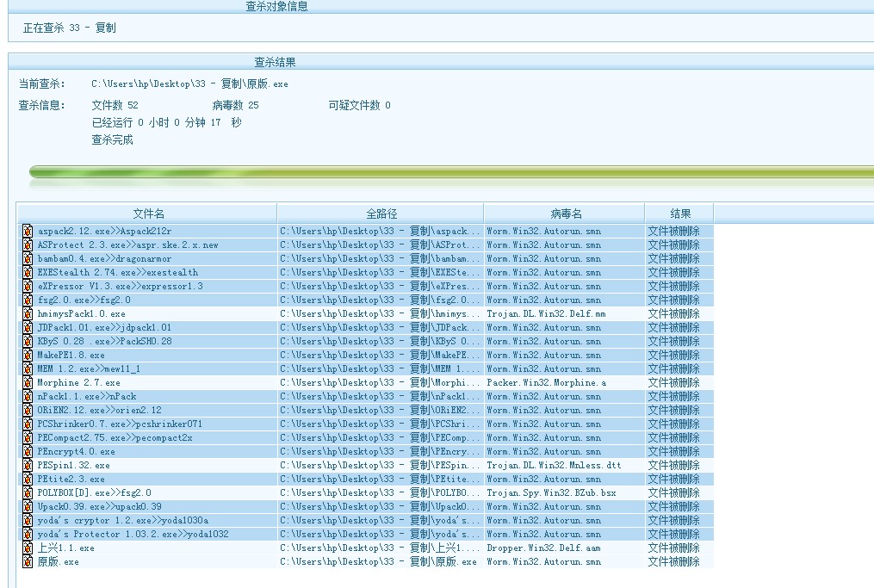874x588 pixels.
Task: Click the virus icon beside nPack1.1.exe
Action: pyautogui.click(x=28, y=396)
